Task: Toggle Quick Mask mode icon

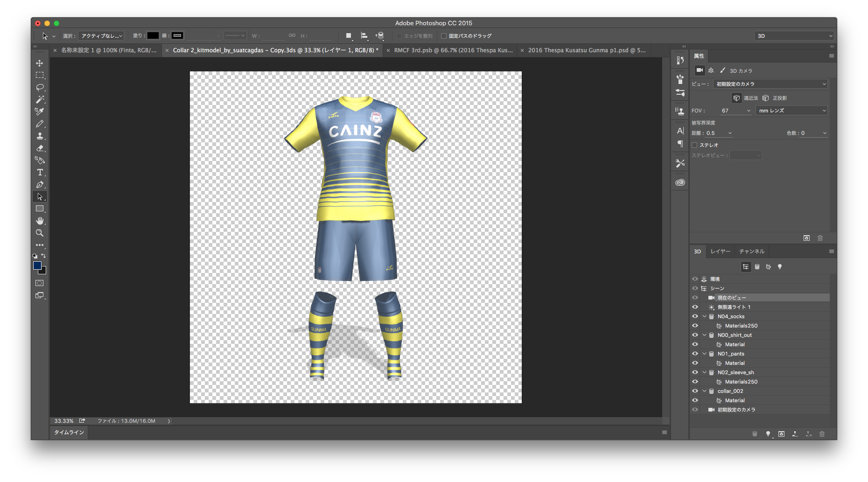Action: coord(40,283)
